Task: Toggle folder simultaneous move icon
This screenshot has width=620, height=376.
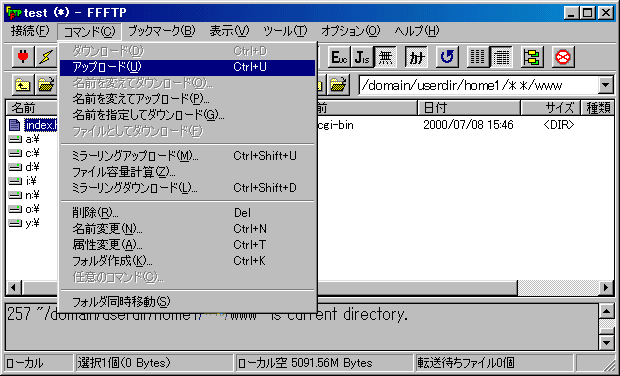Action: [x=532, y=57]
